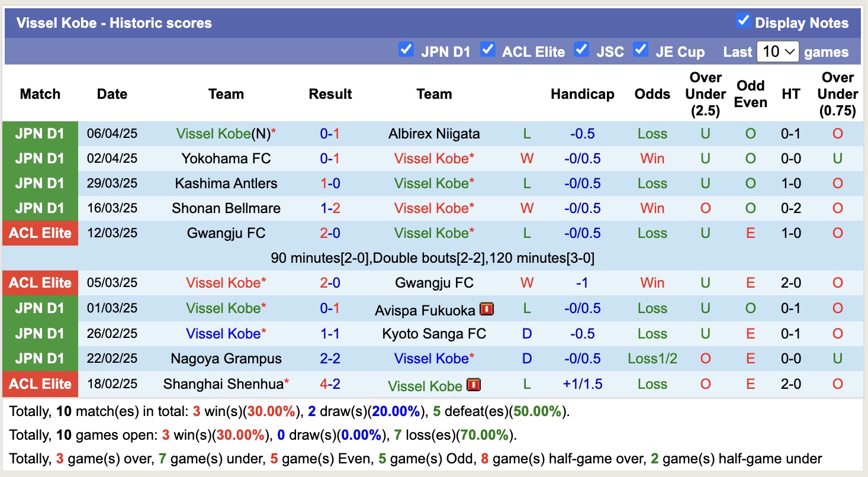This screenshot has height=477, width=868.
Task: Select the ACL Elite badge on the Shanghai Shenhua row
Action: click(x=40, y=383)
